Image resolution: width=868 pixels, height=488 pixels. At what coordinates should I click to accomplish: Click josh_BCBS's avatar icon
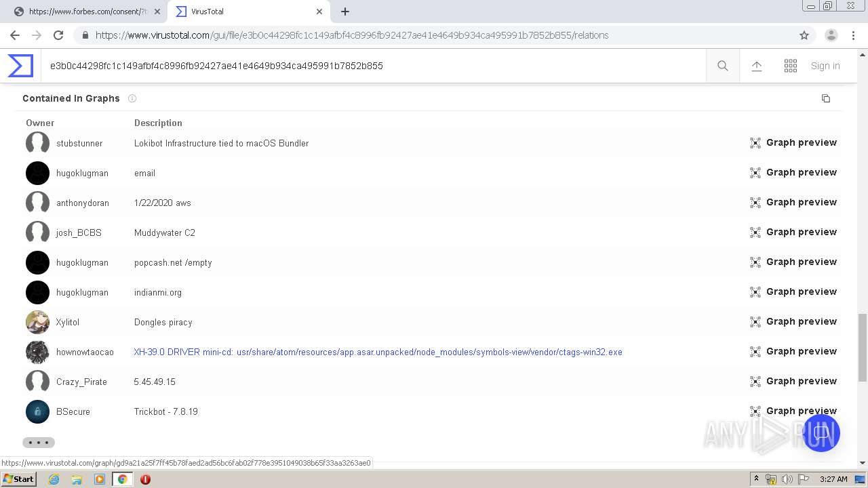[x=37, y=232]
